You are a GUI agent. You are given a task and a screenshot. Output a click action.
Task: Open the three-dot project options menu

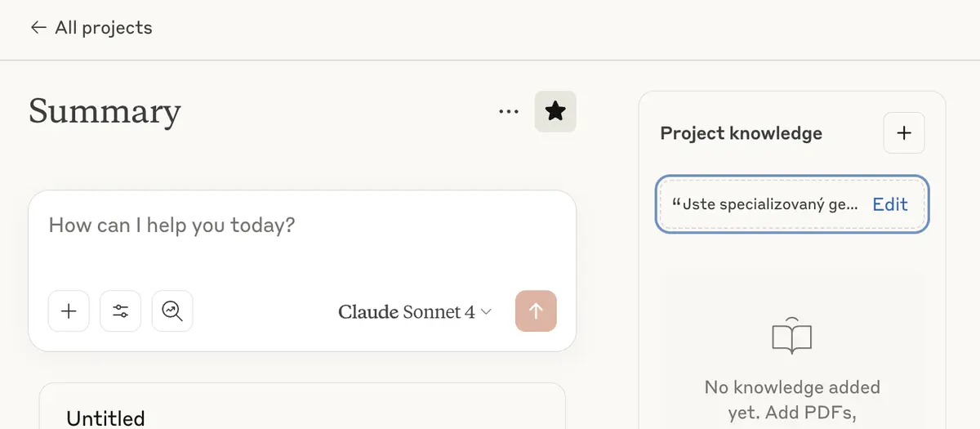point(509,112)
